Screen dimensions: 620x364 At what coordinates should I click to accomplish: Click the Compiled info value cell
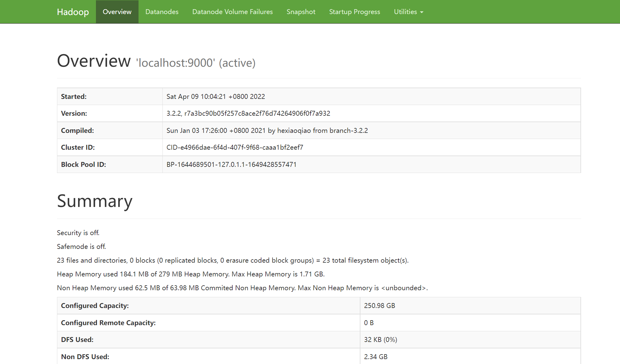tap(267, 130)
